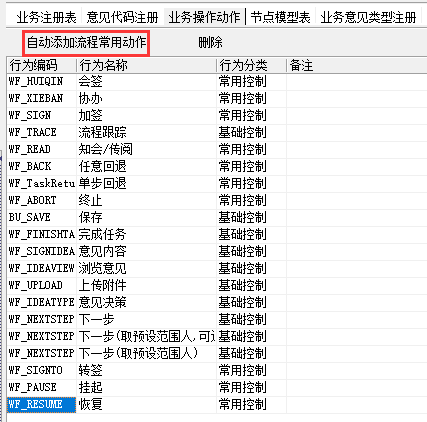Click the 自动添加流程常用动作 button
427x422 pixels.
tap(86, 43)
